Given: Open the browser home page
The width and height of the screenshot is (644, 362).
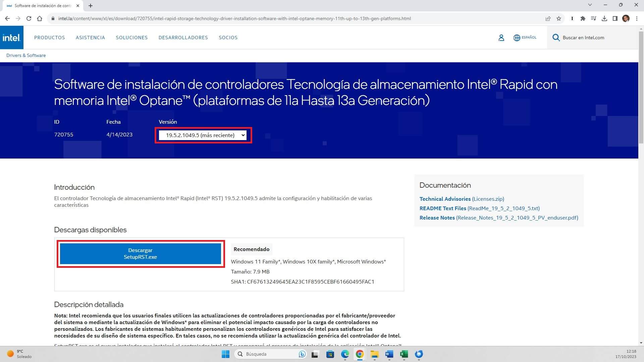Looking at the screenshot, I should (x=40, y=19).
